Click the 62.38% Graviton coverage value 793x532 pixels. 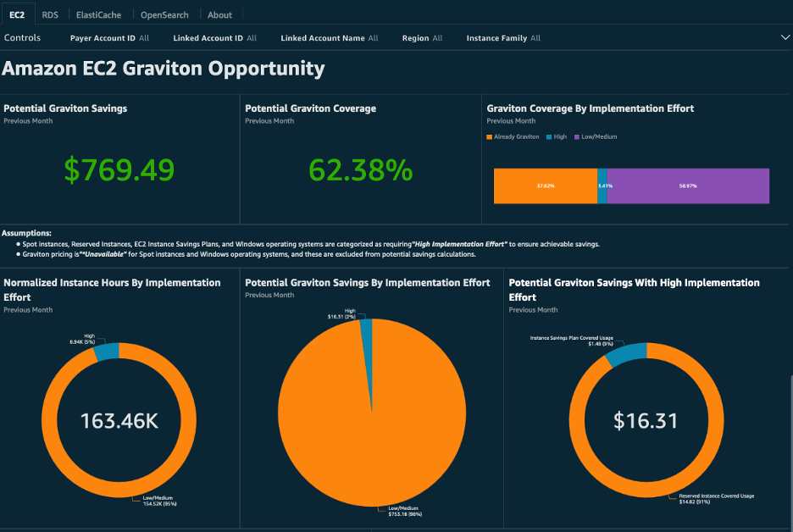coord(360,170)
